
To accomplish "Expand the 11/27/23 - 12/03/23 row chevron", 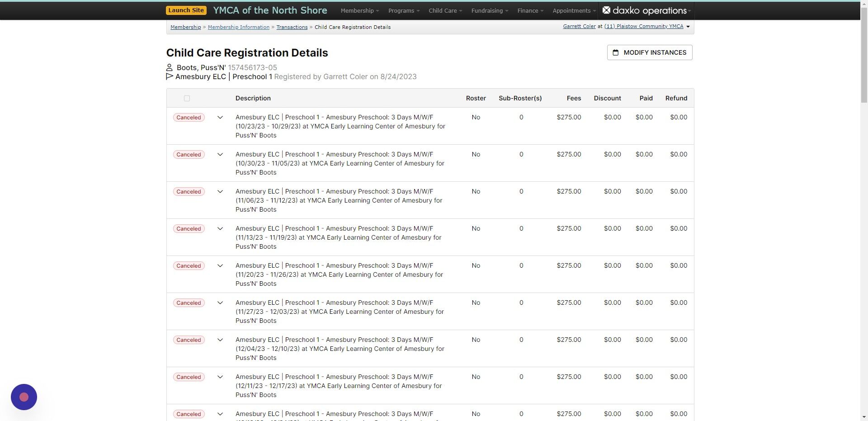I will (220, 303).
